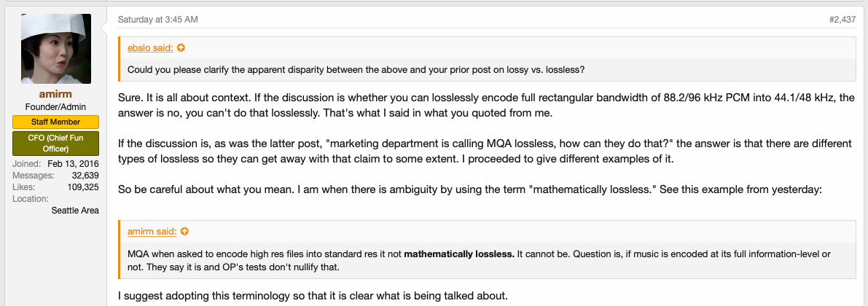868x306 pixels.
Task: Follow the 'amirm said:' quote link
Action: (152, 232)
